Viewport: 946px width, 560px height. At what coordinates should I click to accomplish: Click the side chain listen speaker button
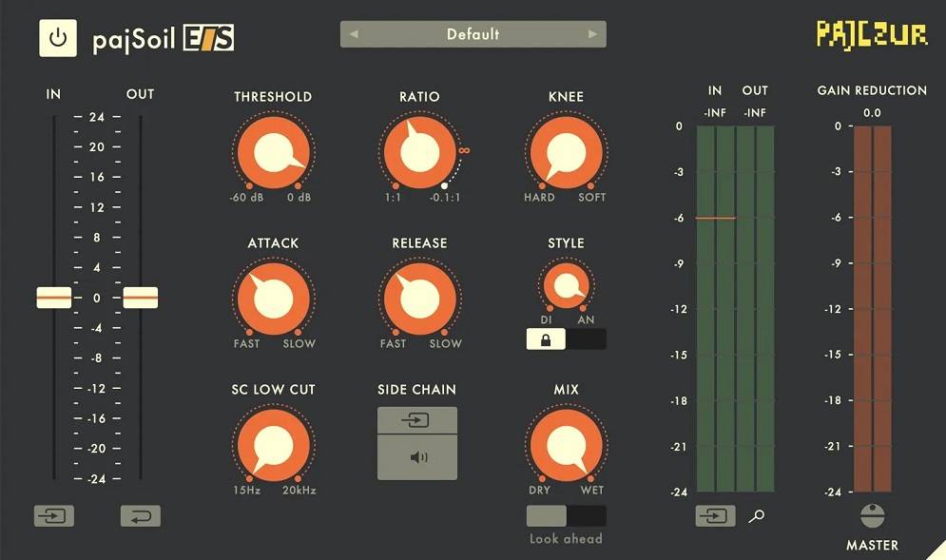click(x=417, y=457)
